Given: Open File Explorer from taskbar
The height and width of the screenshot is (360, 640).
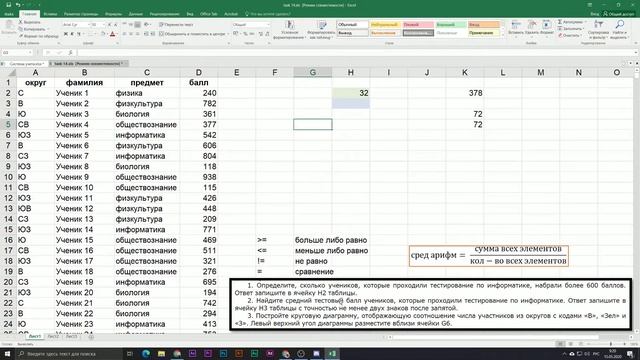Looking at the screenshot, I should [161, 353].
